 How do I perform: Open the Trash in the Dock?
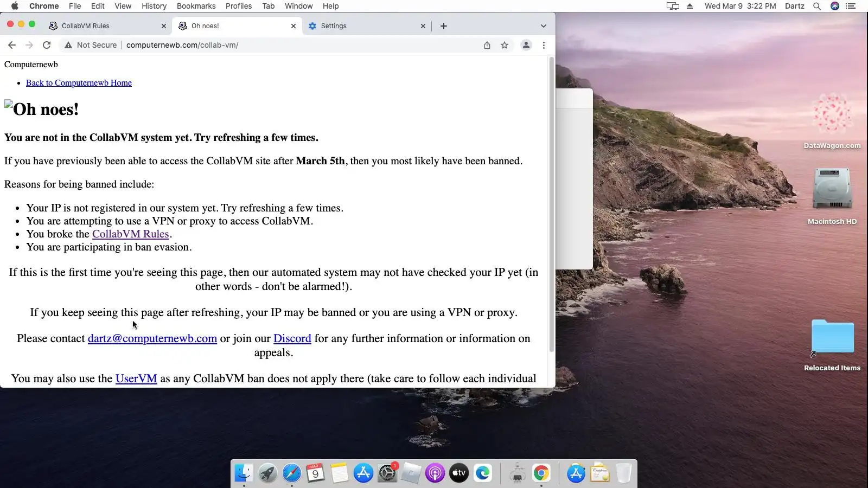pyautogui.click(x=623, y=473)
